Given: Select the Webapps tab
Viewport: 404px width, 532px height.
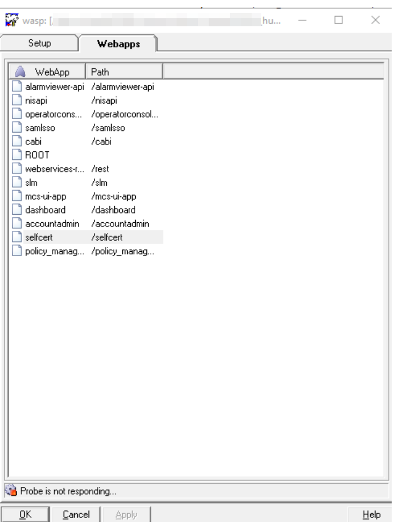Looking at the screenshot, I should (x=118, y=44).
